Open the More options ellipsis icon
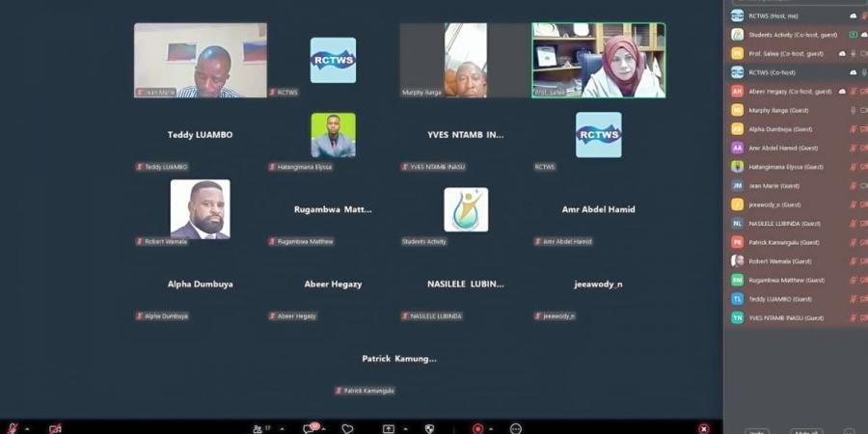868x434 pixels. (516, 429)
